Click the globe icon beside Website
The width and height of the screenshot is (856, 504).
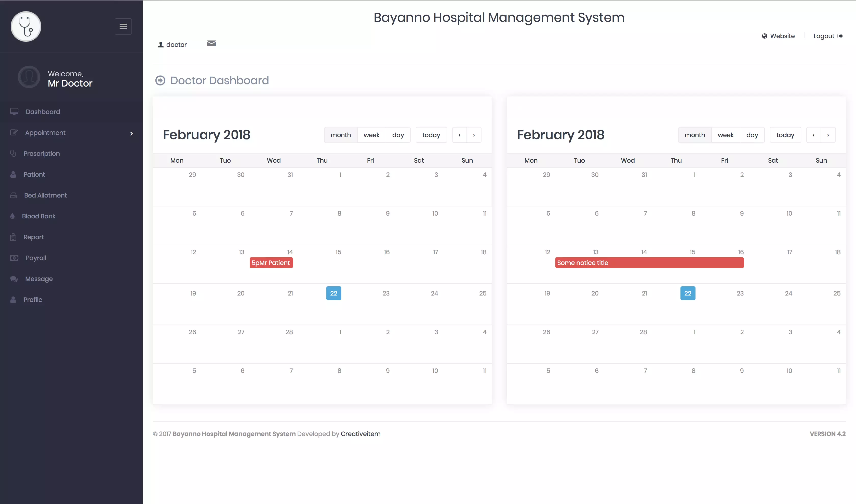[765, 36]
